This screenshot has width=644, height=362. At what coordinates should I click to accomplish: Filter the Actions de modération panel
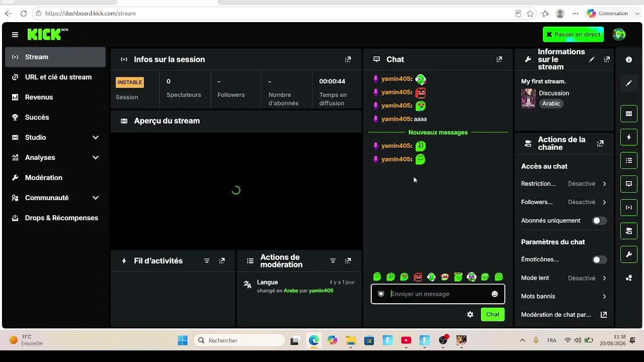point(333,261)
